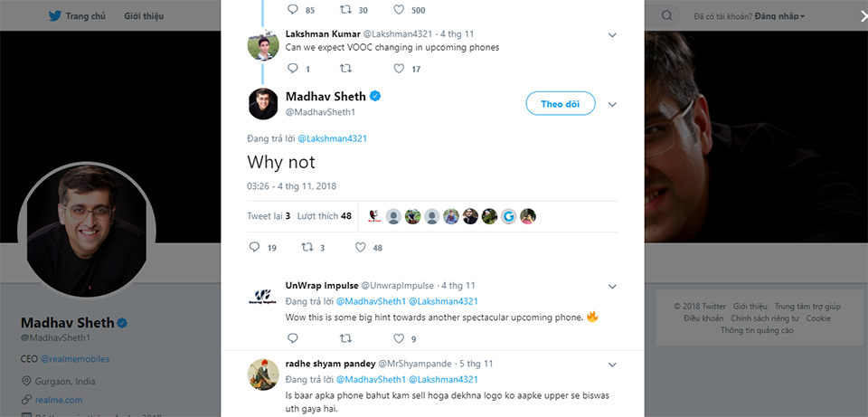Open the @Lakshman4321 mention link
Image resolution: width=868 pixels, height=417 pixels.
coord(332,138)
